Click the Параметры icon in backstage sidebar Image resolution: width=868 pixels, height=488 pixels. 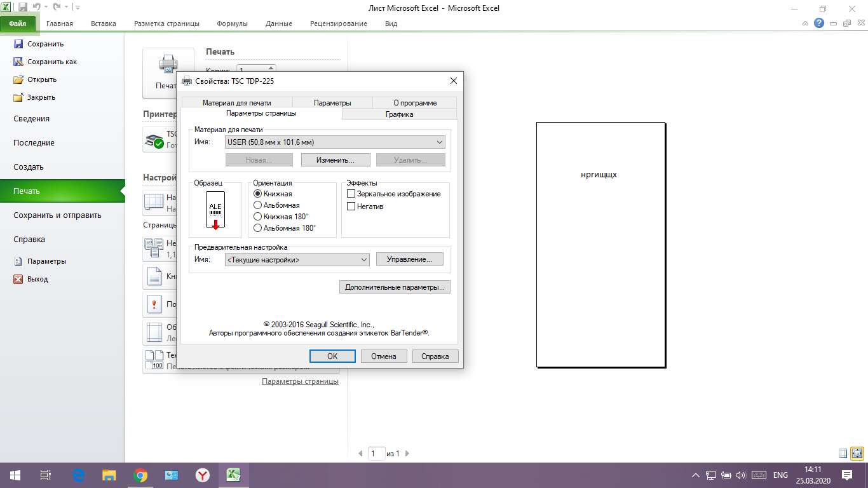coord(18,261)
